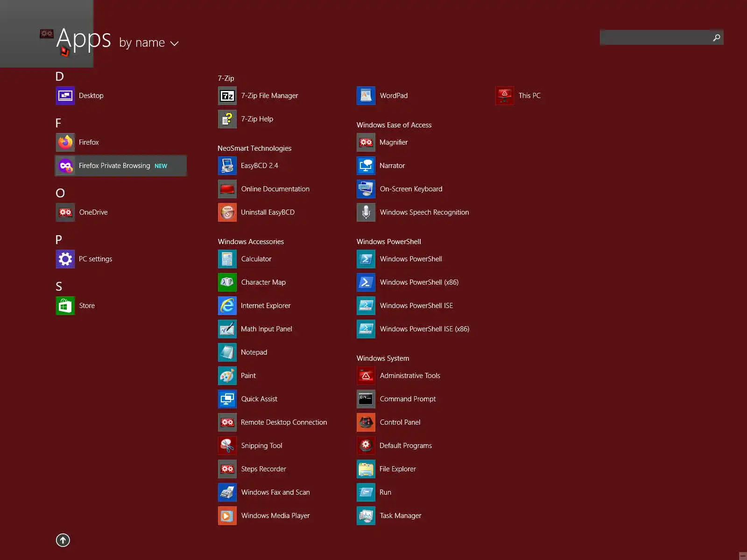Viewport: 747px width, 560px height.
Task: Click the letter O section header
Action: [60, 193]
